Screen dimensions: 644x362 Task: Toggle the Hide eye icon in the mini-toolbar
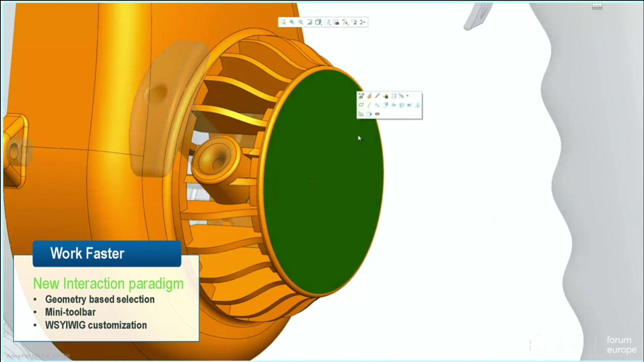(377, 114)
